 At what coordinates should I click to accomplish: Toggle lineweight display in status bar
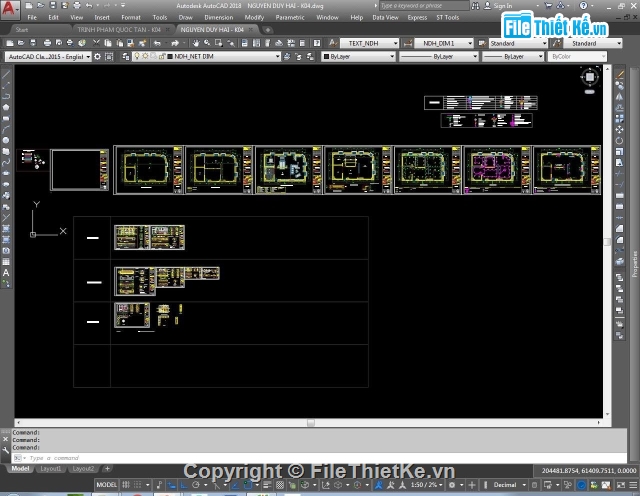click(x=267, y=485)
